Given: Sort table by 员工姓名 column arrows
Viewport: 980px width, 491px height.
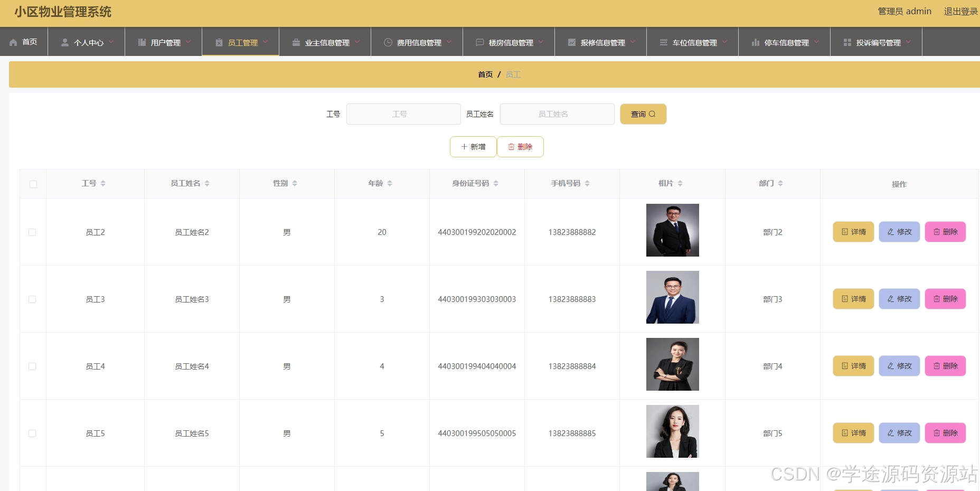Looking at the screenshot, I should point(207,183).
